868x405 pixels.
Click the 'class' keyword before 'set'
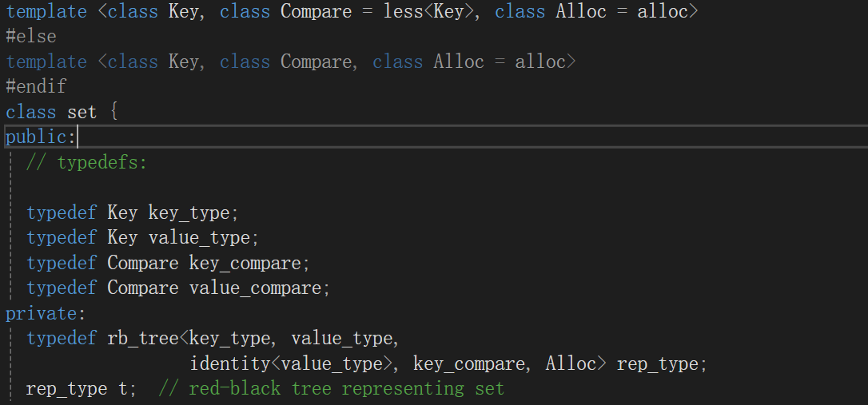(x=31, y=112)
